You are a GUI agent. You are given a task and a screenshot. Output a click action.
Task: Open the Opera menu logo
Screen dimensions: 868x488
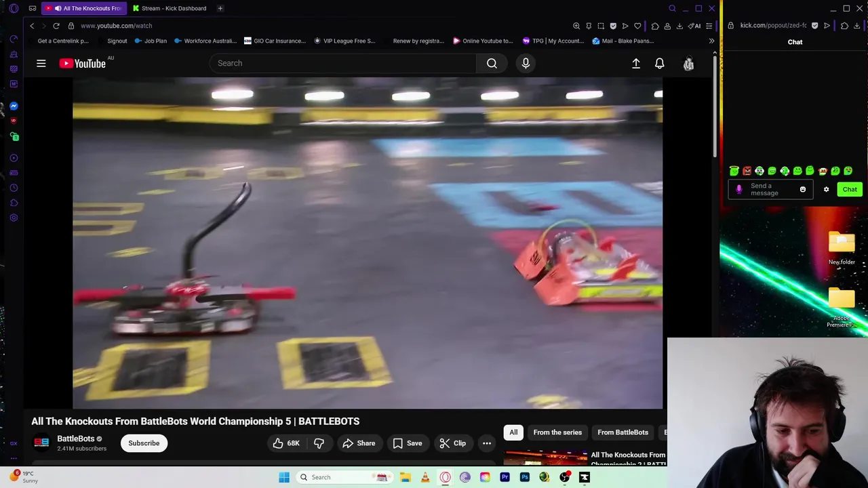[14, 8]
